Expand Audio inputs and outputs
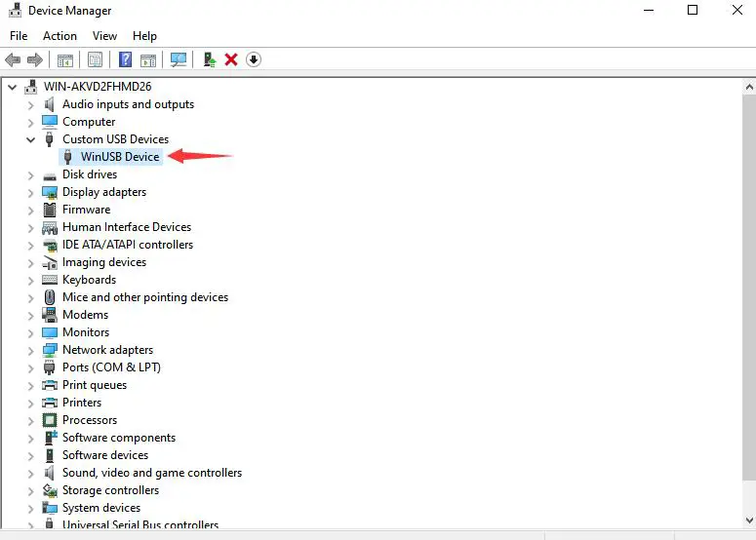The width and height of the screenshot is (756, 540). coord(30,105)
